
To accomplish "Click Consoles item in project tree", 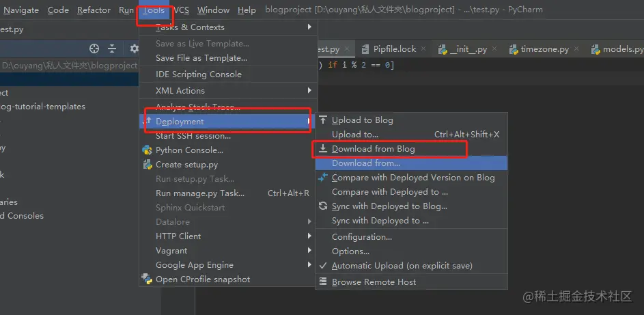I will pyautogui.click(x=22, y=216).
